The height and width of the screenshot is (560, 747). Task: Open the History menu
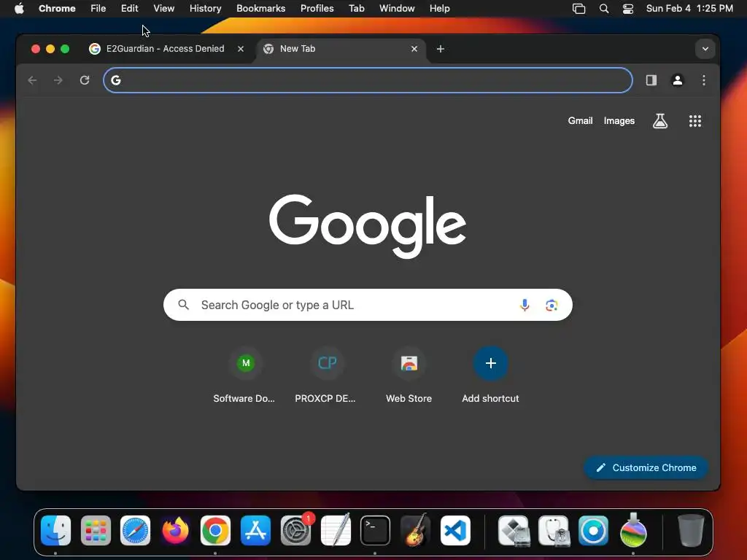205,9
